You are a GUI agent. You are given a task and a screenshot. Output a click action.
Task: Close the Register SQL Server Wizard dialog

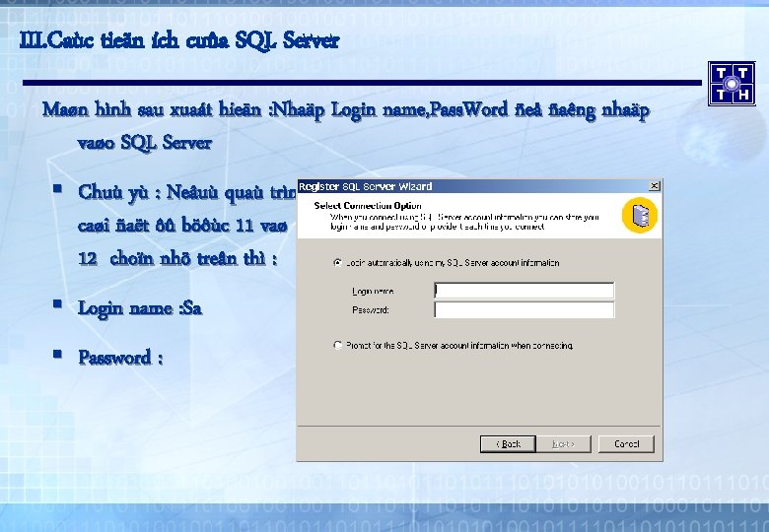(x=655, y=186)
